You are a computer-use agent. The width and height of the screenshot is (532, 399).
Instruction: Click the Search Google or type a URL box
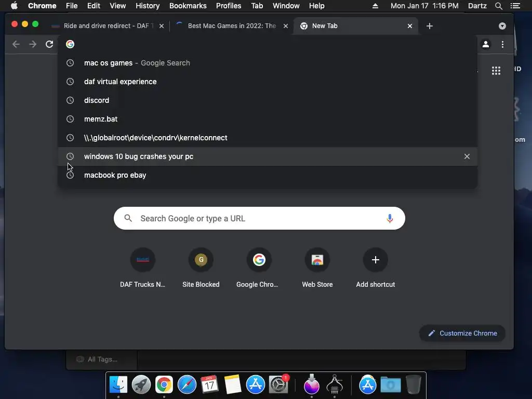click(259, 219)
